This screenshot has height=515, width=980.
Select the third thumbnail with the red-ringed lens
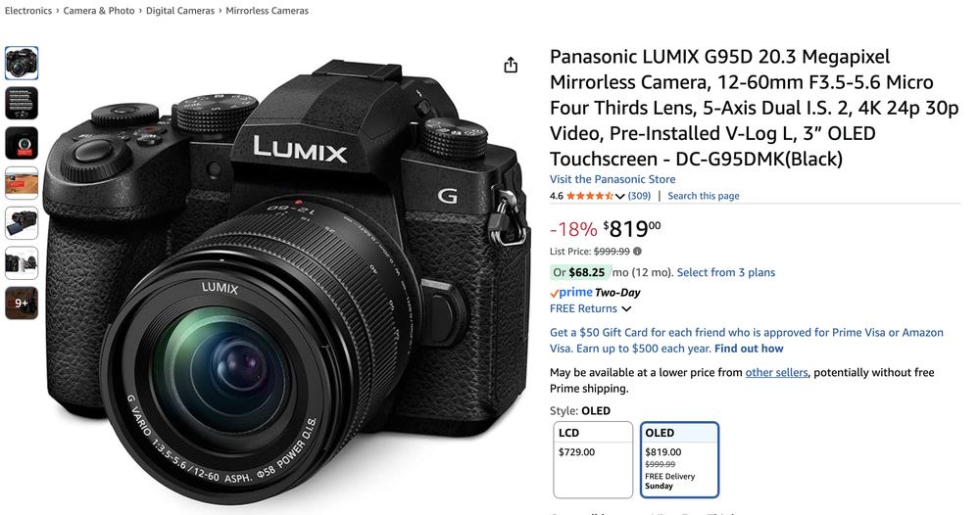click(x=22, y=143)
